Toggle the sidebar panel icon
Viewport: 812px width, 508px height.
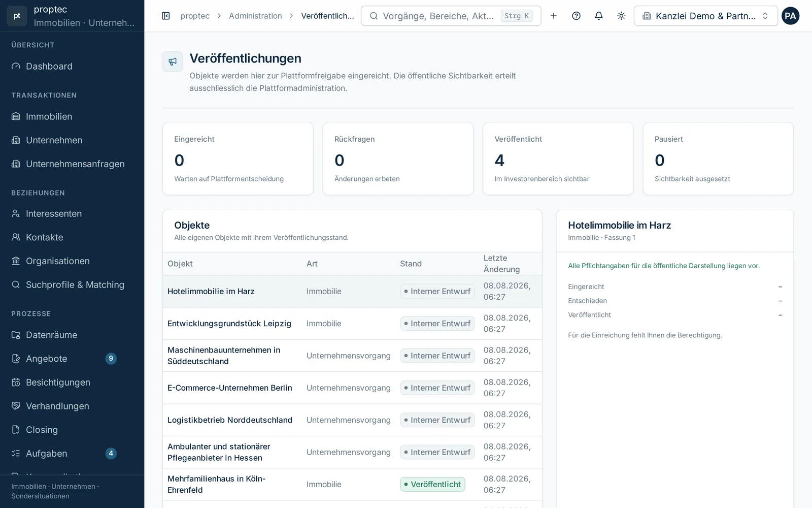[x=166, y=16]
